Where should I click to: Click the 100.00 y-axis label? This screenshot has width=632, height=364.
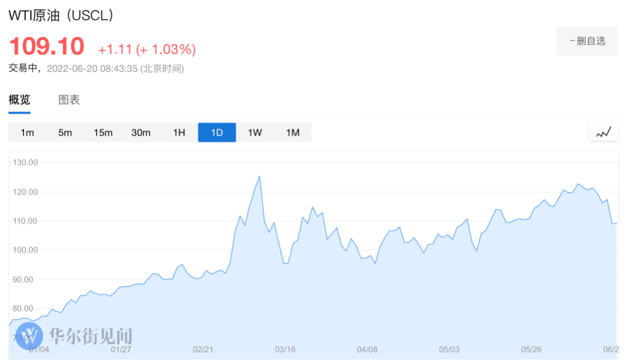click(x=25, y=250)
